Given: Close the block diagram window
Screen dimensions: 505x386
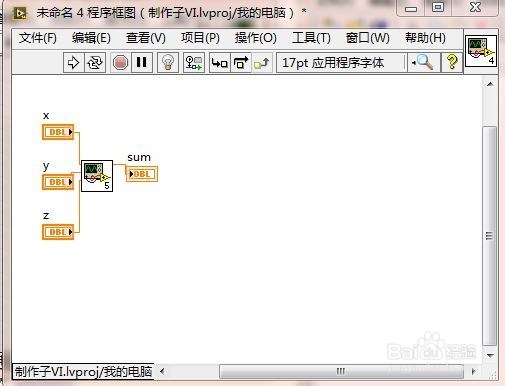Looking at the screenshot, I should click(475, 8).
